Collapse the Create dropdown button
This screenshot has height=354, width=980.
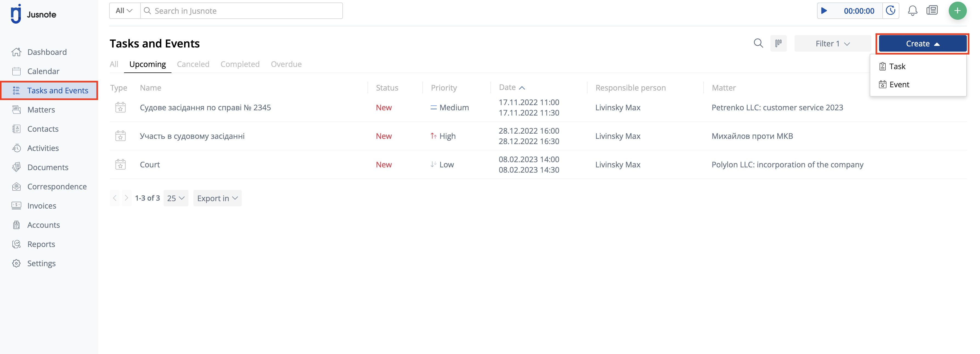pos(923,43)
